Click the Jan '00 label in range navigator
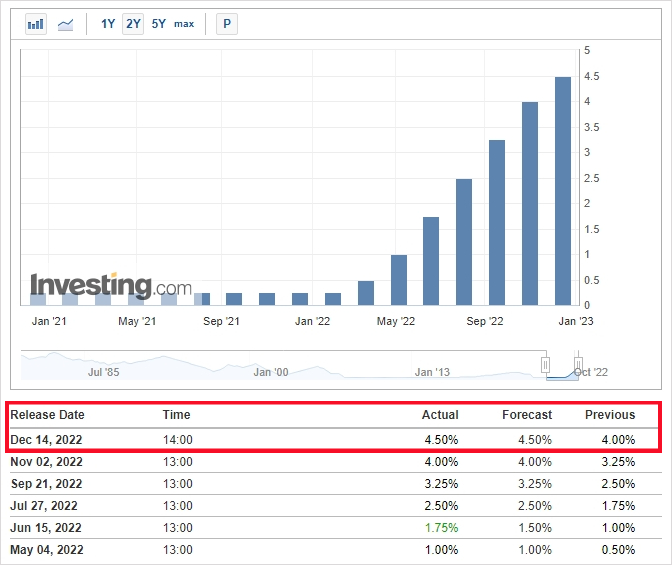This screenshot has height=565, width=672. 271,372
